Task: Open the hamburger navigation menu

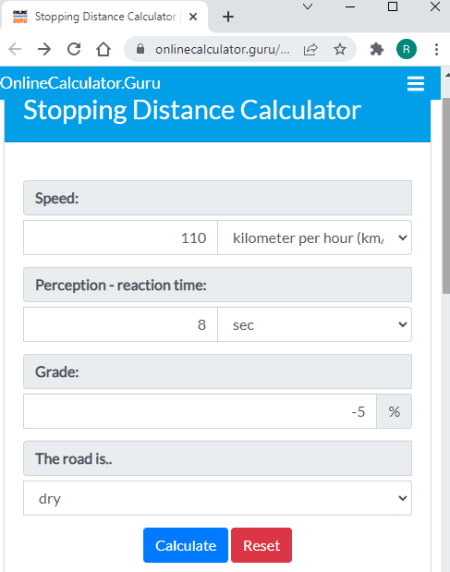Action: point(415,84)
